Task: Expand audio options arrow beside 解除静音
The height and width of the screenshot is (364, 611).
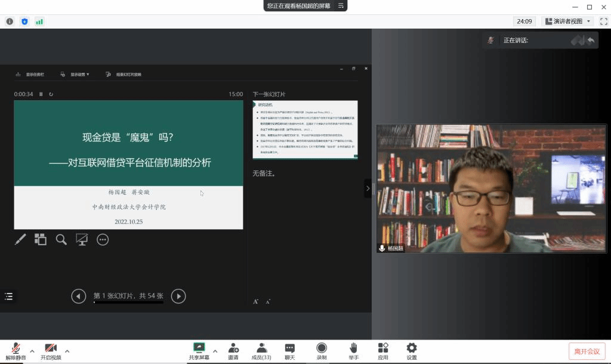Action: click(32, 351)
